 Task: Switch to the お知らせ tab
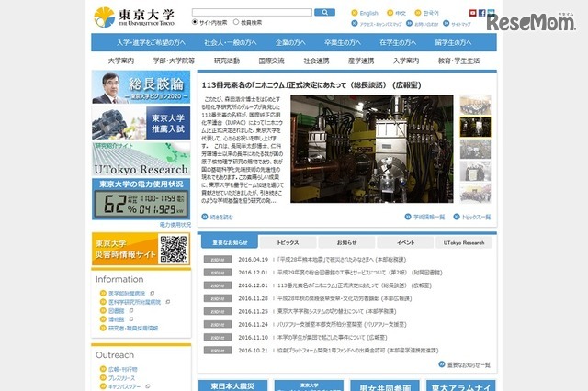pos(346,242)
